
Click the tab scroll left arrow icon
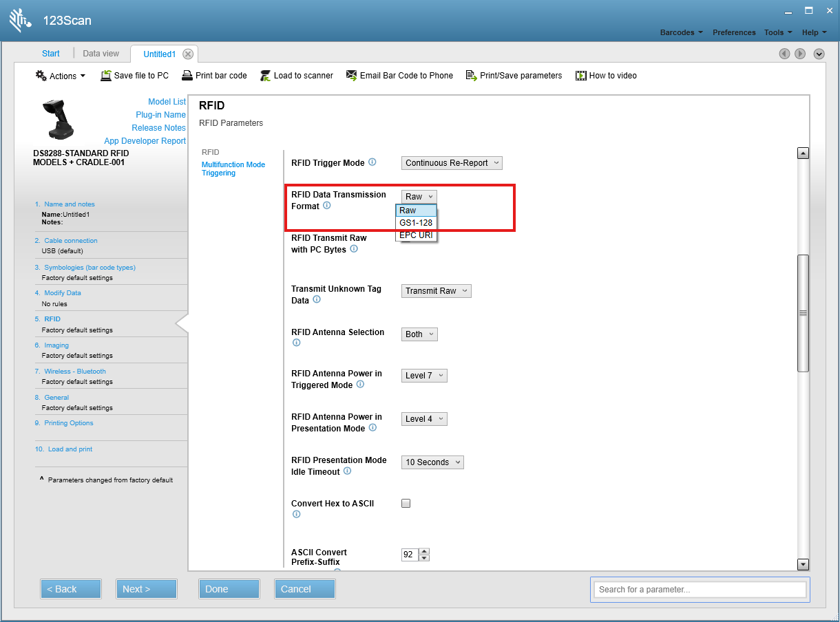coord(784,54)
